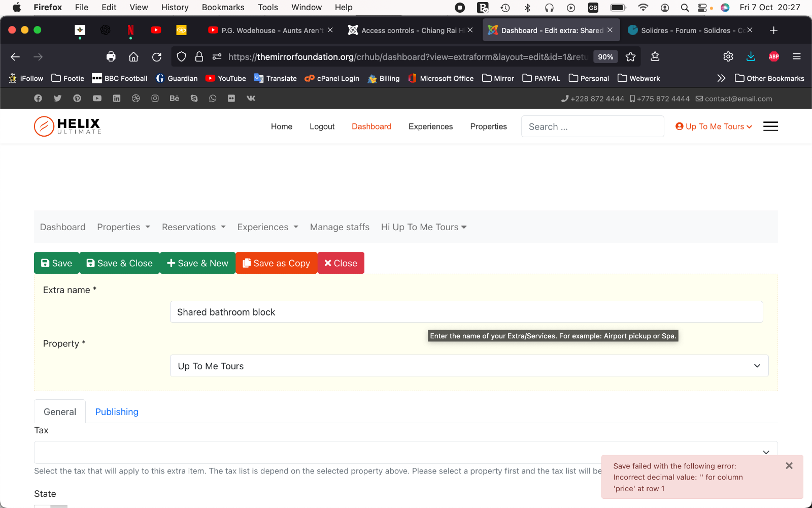Open the Up To Me Tours user menu
Image resolution: width=812 pixels, height=508 pixels.
click(x=714, y=126)
